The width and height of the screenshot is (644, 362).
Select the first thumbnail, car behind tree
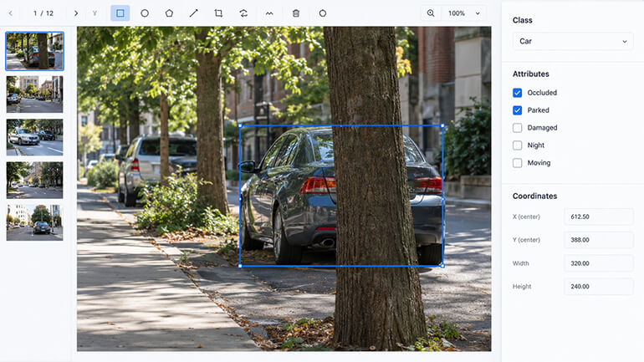[35, 51]
